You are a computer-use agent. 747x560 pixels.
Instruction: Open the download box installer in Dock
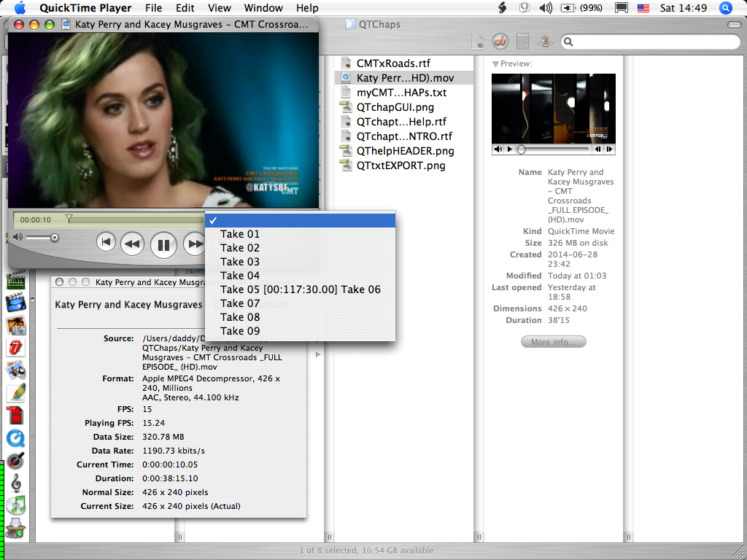16,528
